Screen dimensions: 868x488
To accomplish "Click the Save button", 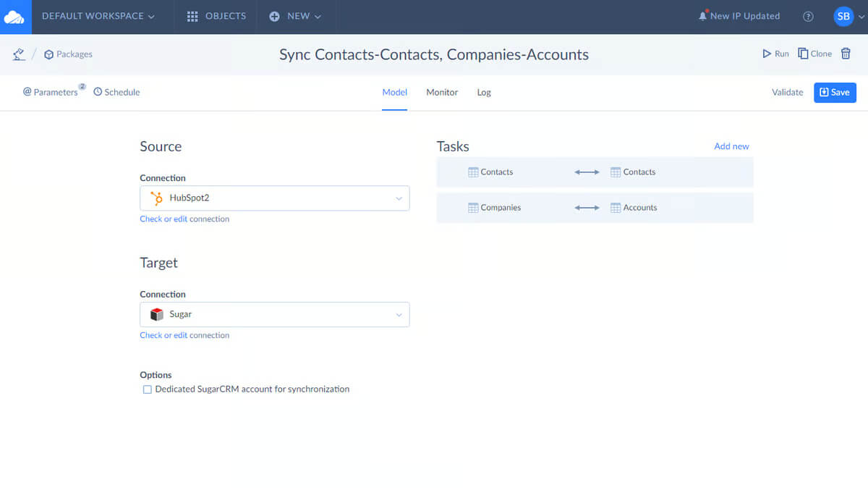I will click(835, 92).
